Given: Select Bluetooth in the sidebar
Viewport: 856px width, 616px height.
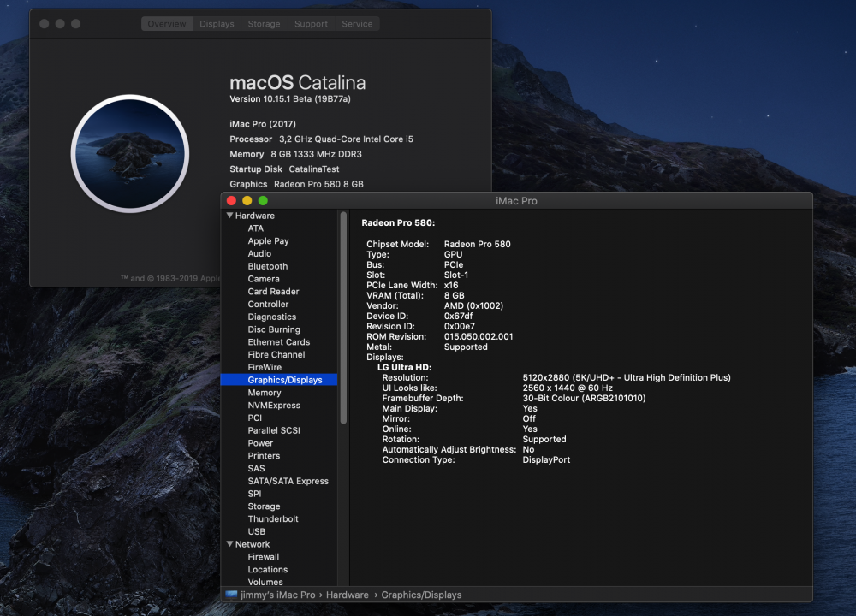Looking at the screenshot, I should coord(267,266).
